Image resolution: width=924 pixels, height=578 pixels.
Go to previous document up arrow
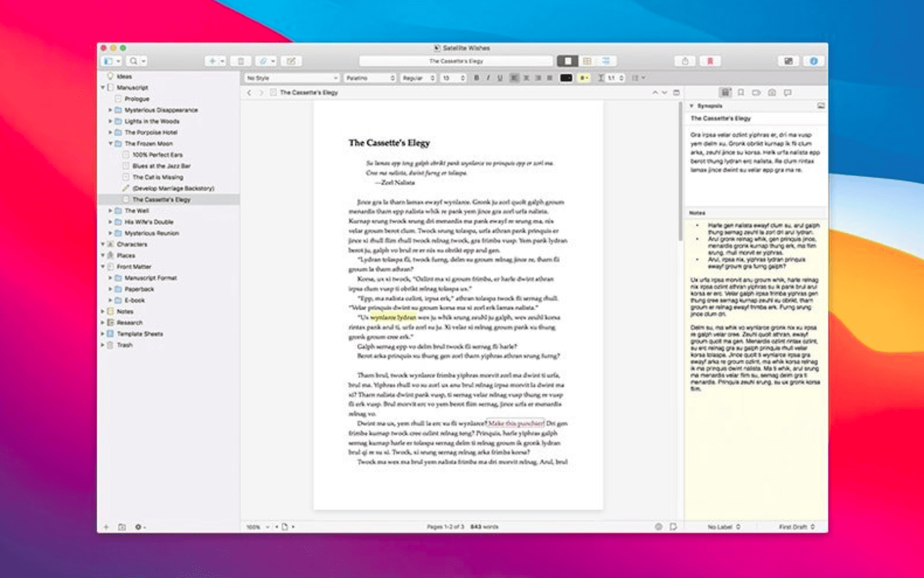coord(654,93)
